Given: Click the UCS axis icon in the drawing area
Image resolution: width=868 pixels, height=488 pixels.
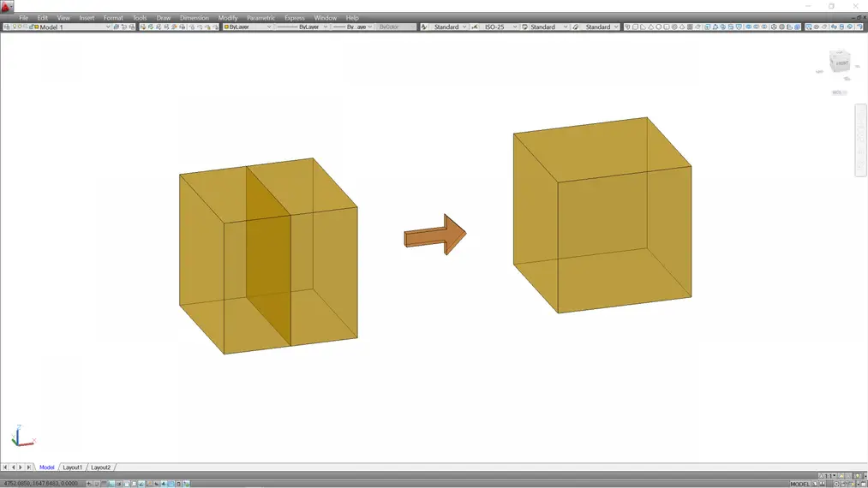Looking at the screenshot, I should (x=21, y=437).
